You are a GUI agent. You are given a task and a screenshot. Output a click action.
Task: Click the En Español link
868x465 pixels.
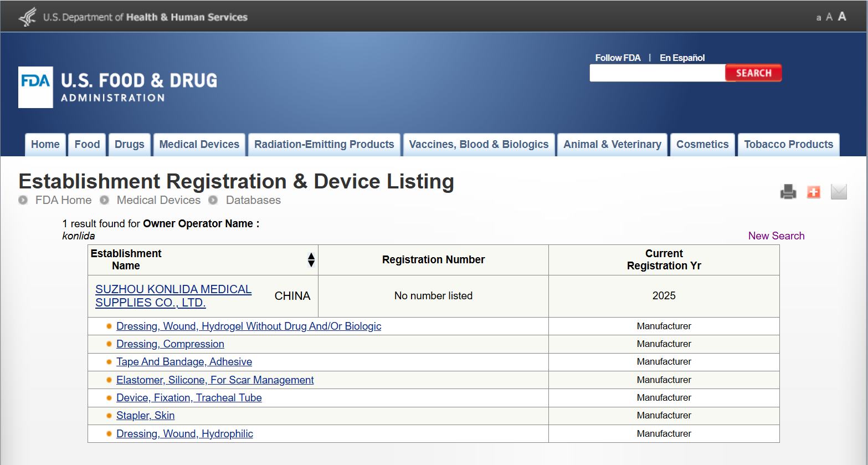point(682,58)
